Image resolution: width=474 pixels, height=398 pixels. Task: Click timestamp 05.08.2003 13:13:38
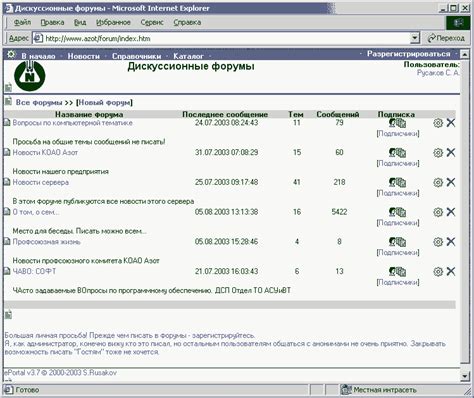226,212
